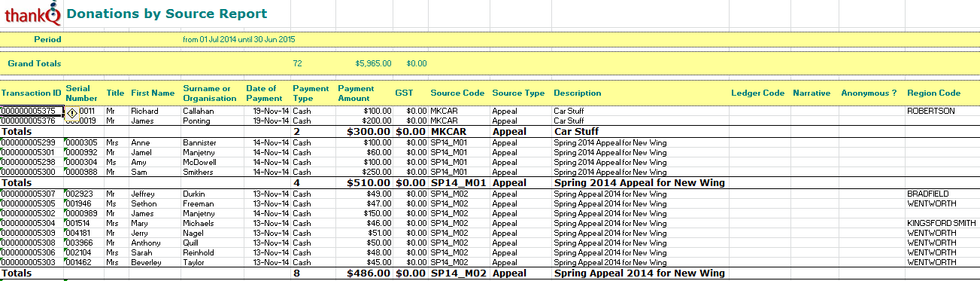The width and height of the screenshot is (980, 281).
Task: Select the first name Sethon
Action: pyautogui.click(x=143, y=203)
